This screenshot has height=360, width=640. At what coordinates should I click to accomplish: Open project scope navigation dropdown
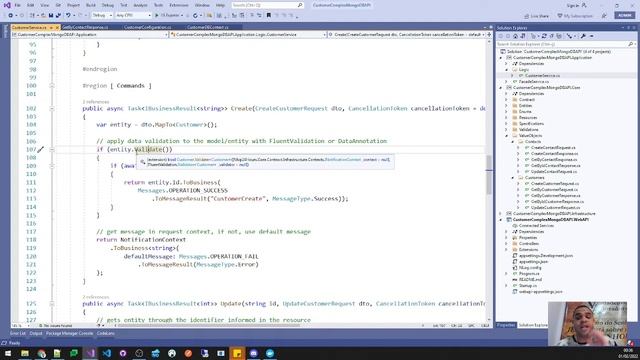90,35
